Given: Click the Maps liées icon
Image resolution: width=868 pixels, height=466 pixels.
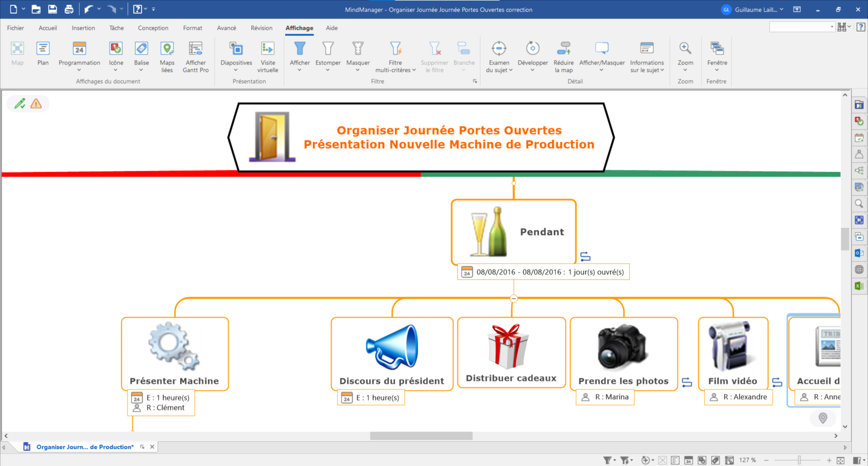Looking at the screenshot, I should click(167, 56).
